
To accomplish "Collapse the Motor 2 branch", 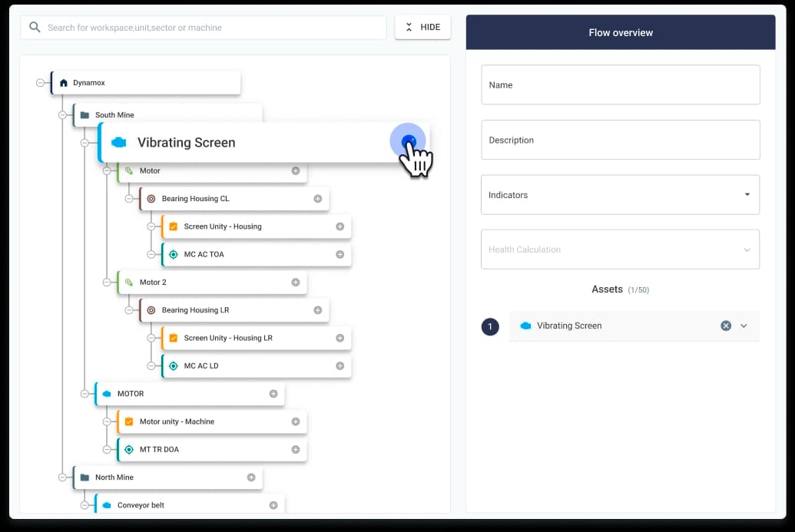I will pos(108,283).
